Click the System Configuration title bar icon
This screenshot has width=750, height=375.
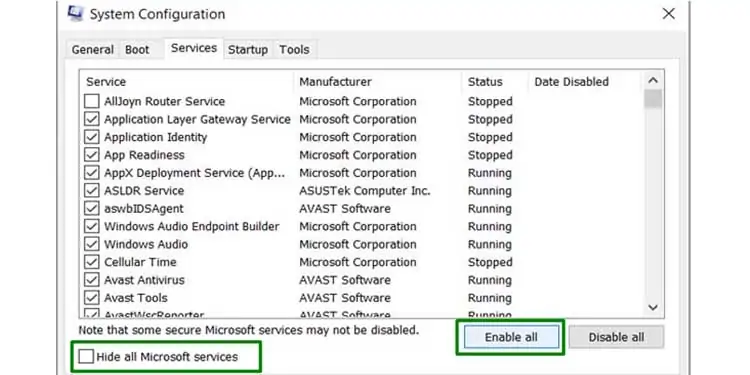(x=76, y=13)
